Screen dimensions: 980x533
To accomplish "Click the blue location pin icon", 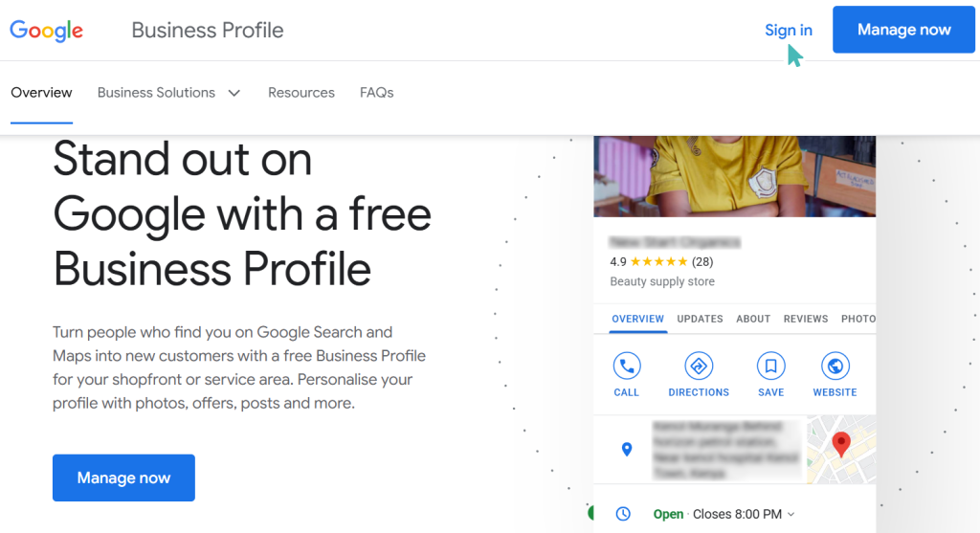I will (627, 449).
